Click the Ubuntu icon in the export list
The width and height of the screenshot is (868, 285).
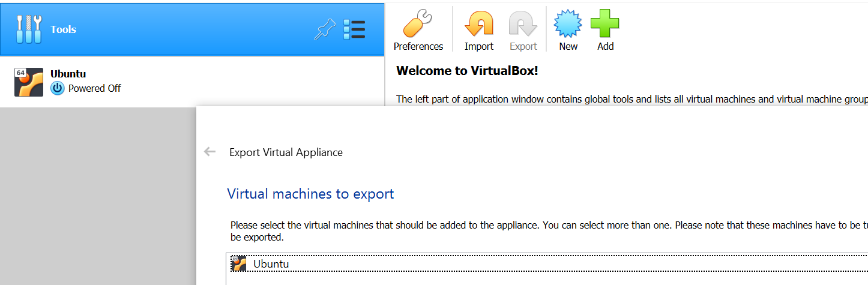(x=239, y=264)
